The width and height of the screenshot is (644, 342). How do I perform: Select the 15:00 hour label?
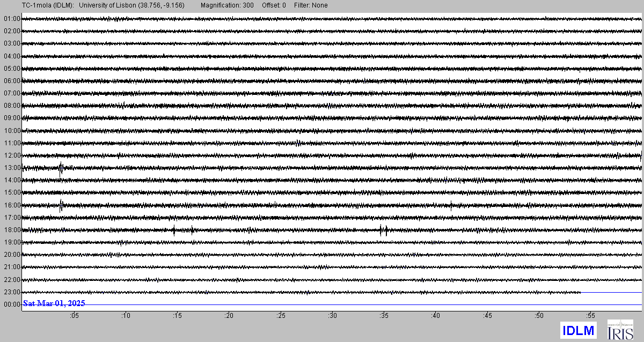pos(12,192)
